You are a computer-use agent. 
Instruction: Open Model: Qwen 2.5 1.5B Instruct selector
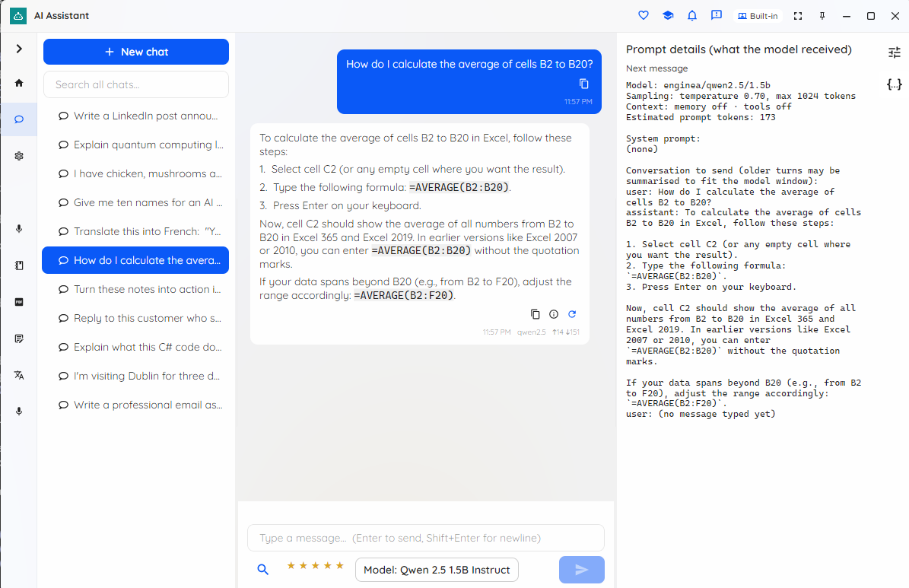[437, 570]
